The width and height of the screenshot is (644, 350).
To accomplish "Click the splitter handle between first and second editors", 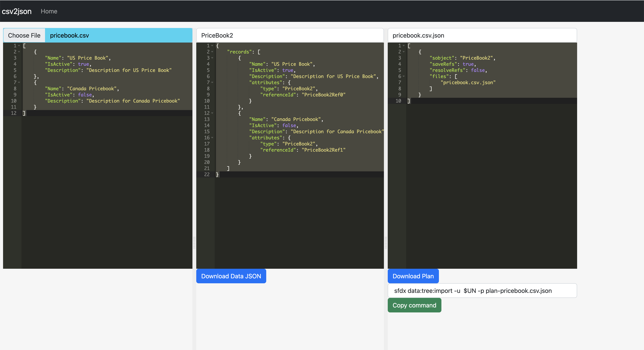I will (x=194, y=242).
